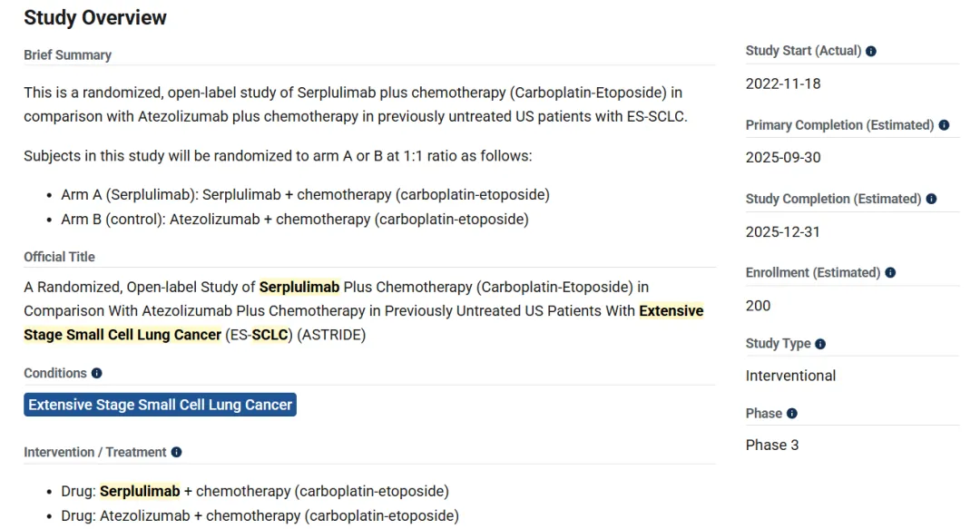This screenshot has height=529, width=980.
Task: Open the Primary Completion (Estimated) info tooltip icon
Action: pos(944,125)
